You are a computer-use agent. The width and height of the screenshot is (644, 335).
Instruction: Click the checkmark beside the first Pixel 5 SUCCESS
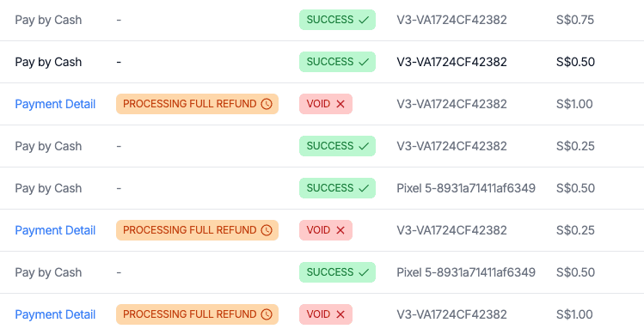click(364, 188)
